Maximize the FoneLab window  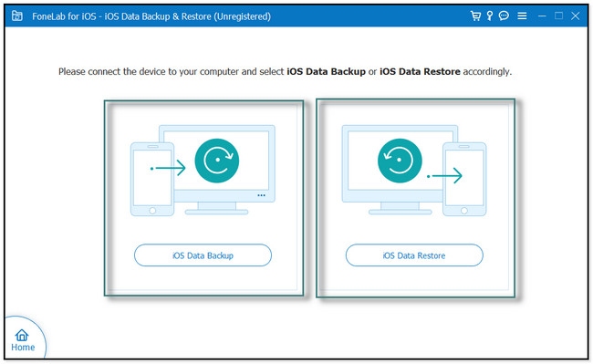tap(558, 16)
